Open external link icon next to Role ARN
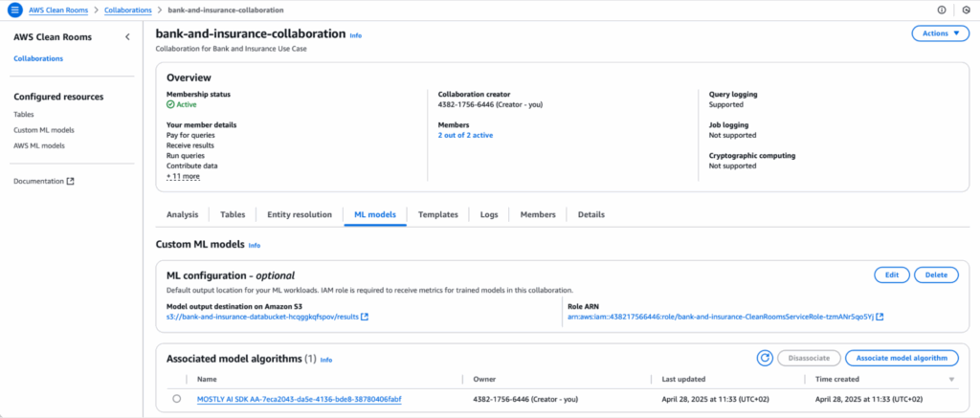 pyautogui.click(x=880, y=317)
